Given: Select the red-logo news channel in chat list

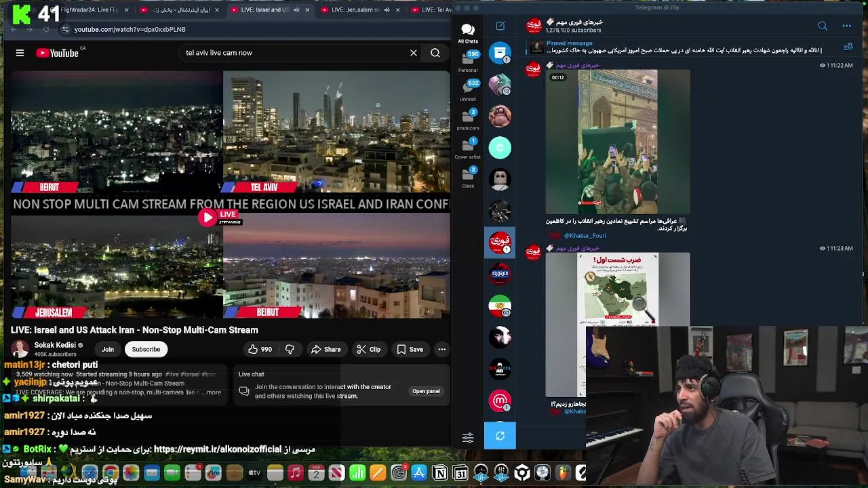Looking at the screenshot, I should click(500, 243).
